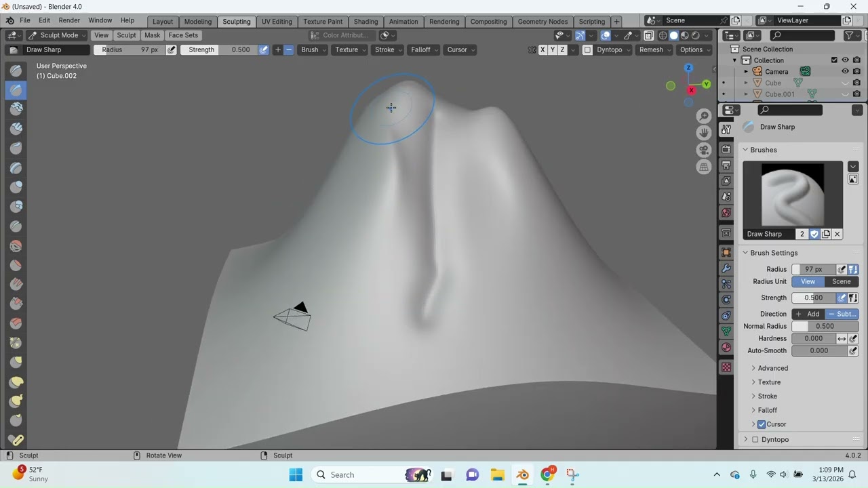Open the File menu

click(25, 20)
